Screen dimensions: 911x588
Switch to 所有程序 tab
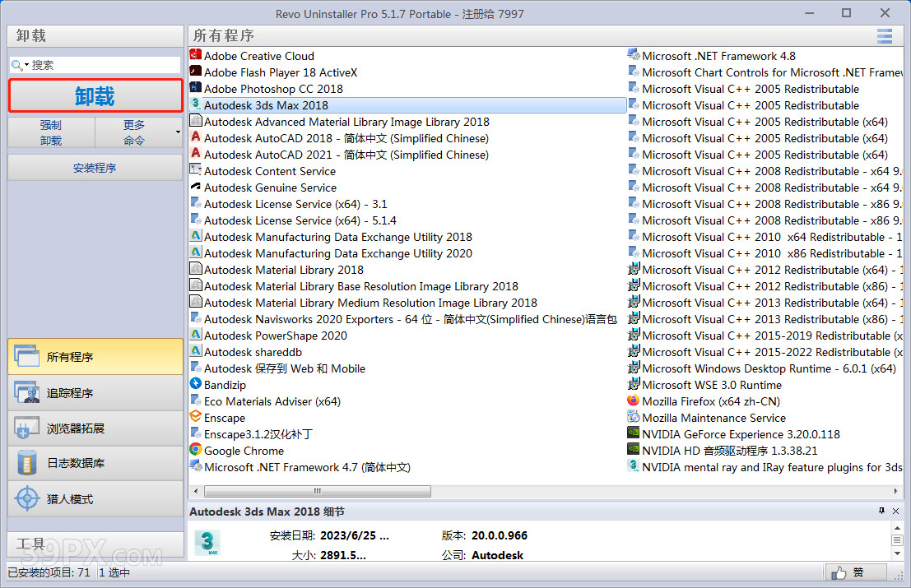point(95,357)
